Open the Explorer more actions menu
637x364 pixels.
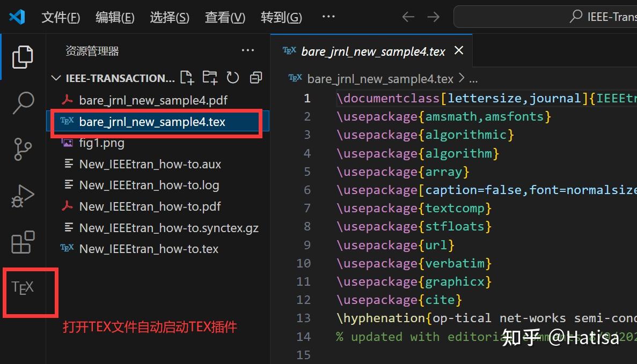pyautogui.click(x=247, y=50)
